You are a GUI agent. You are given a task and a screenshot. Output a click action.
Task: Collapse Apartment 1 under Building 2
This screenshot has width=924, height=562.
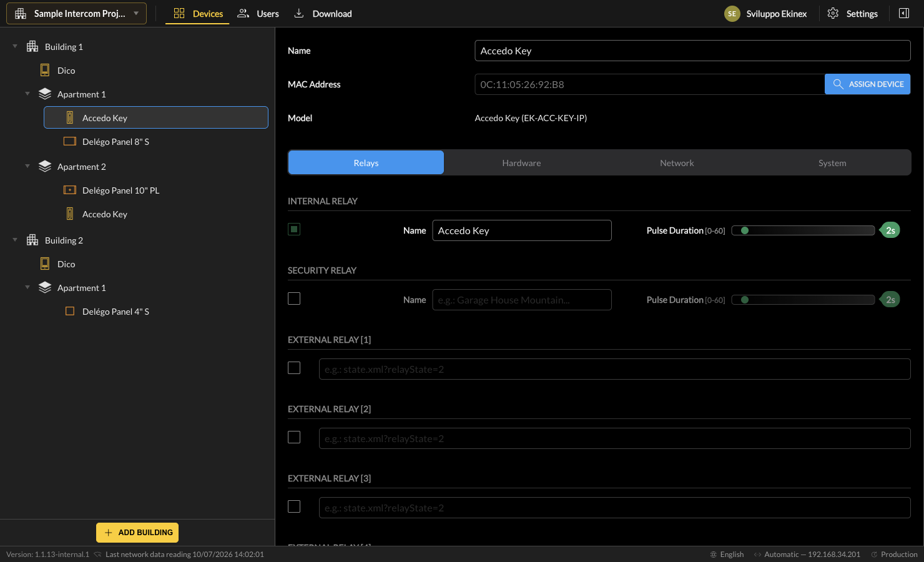tap(27, 287)
